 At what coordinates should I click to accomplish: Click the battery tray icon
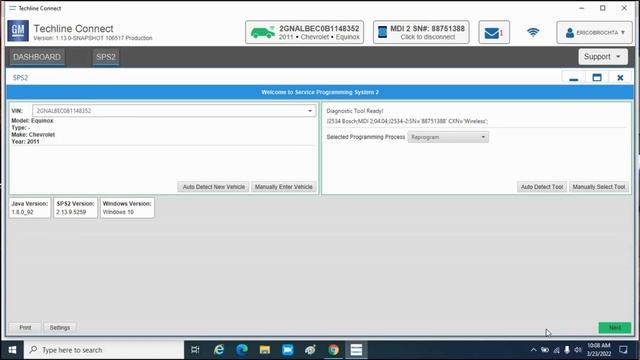coord(545,350)
